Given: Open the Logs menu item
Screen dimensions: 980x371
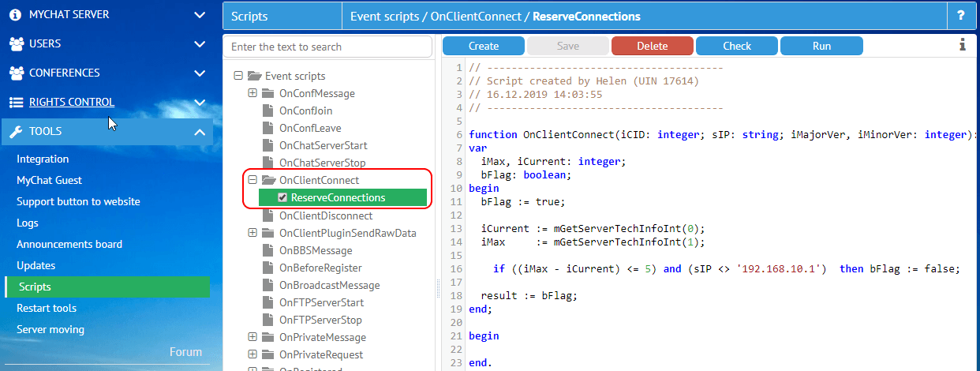Looking at the screenshot, I should 28,223.
